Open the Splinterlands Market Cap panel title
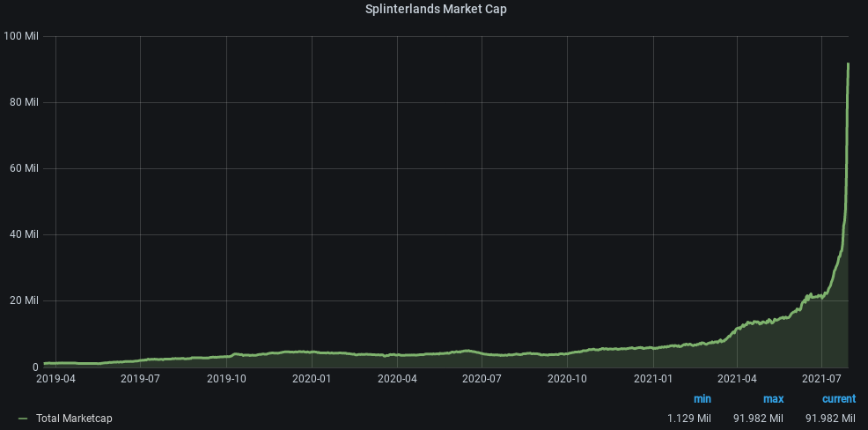Viewport: 868px width, 430px height. tap(436, 9)
